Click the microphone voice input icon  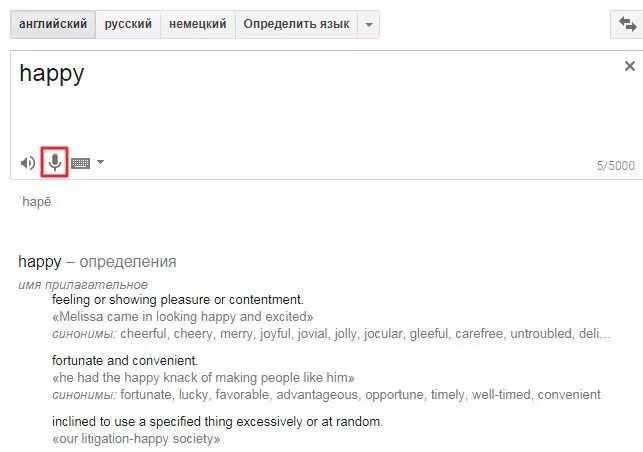point(55,162)
